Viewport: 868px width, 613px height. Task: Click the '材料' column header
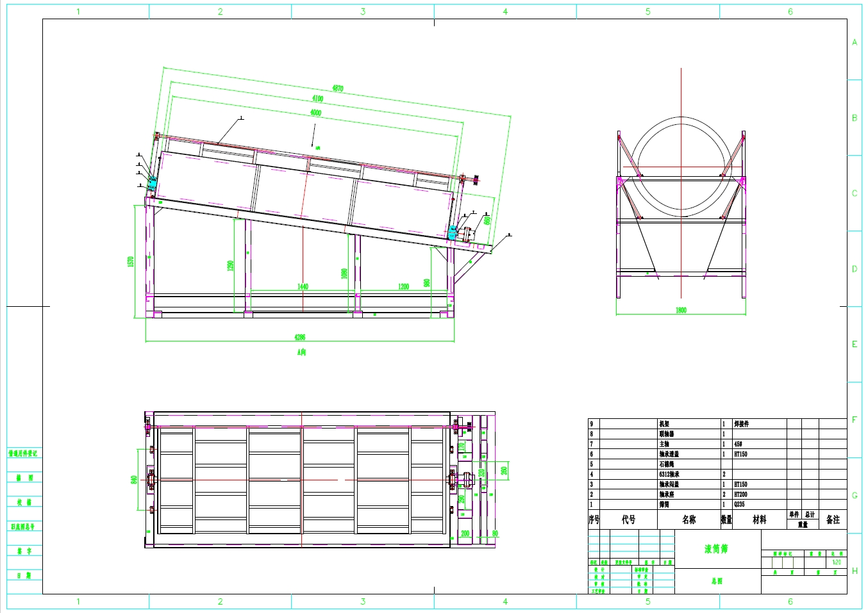[759, 519]
